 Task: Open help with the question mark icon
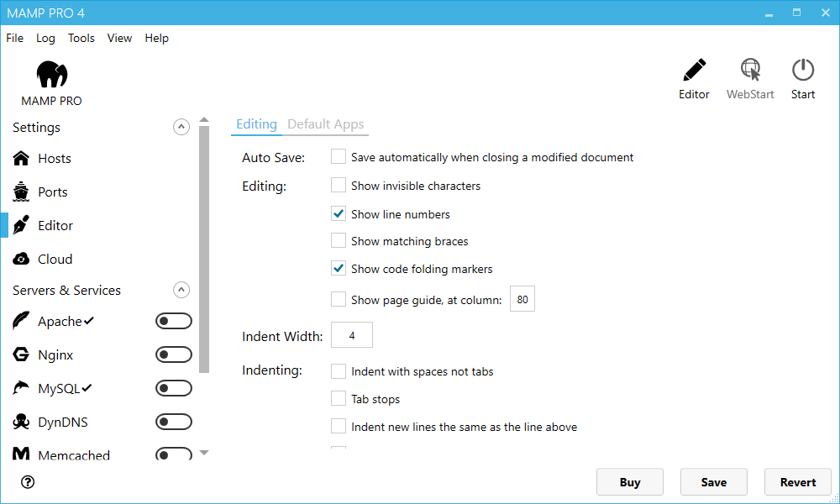coord(28,482)
